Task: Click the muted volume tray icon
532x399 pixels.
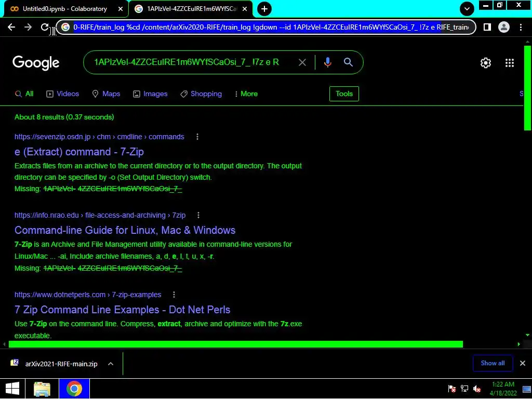Action: 477,389
